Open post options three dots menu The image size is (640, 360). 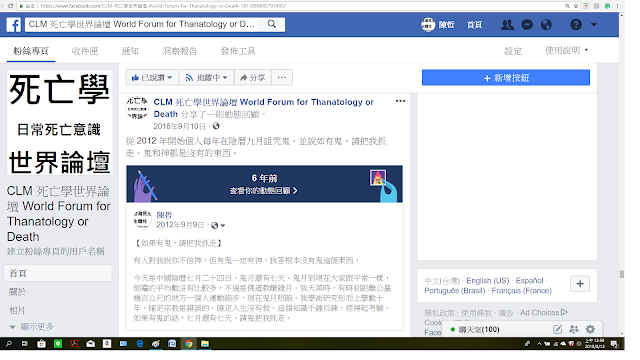(400, 101)
